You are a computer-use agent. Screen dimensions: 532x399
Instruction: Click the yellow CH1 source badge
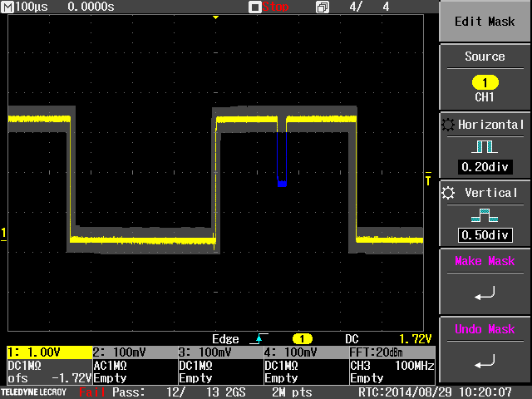pos(485,82)
